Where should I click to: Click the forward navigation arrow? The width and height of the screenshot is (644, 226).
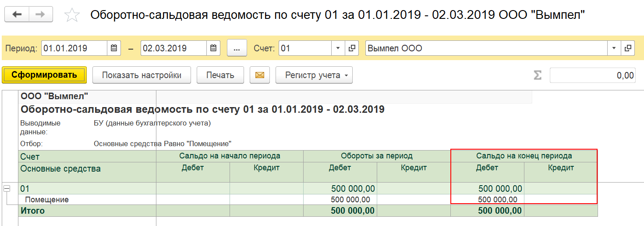click(x=41, y=14)
